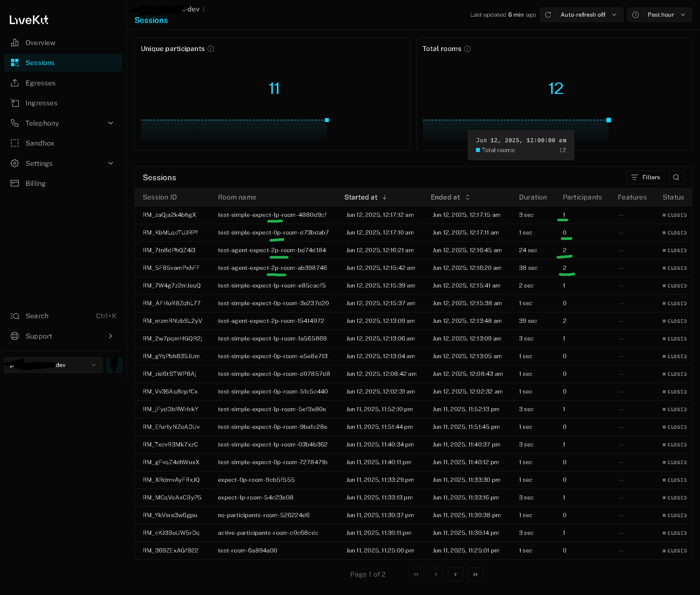The width and height of the screenshot is (700, 595).
Task: Click room name test-agent-expect-2p-room-bd74d184
Action: coord(272,250)
